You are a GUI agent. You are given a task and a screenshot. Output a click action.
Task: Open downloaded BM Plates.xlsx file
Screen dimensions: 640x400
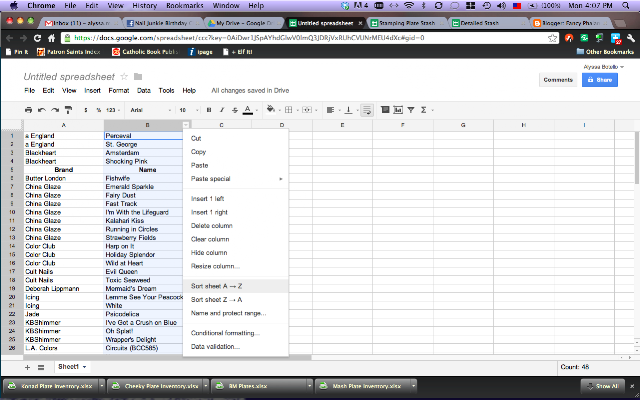click(260, 386)
